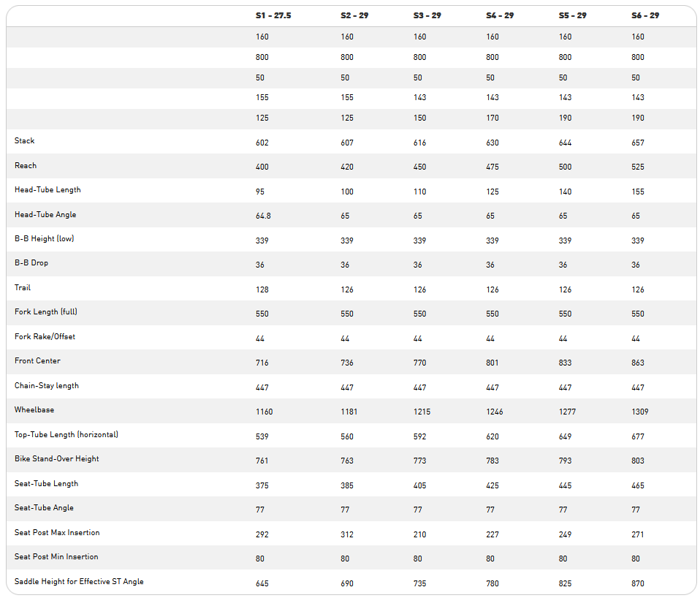Select the Wheelbase row label
Screen dimensions: 700x598
pos(34,410)
